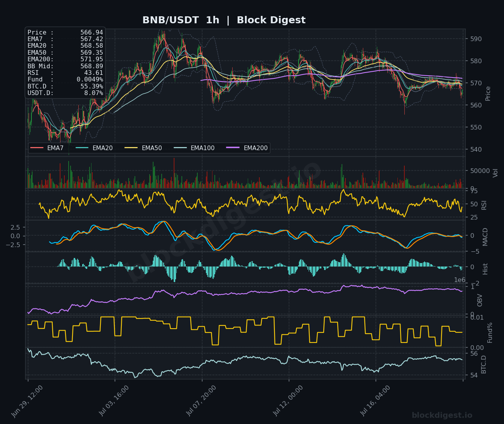Click the blockdigest.io footer text
Image resolution: width=504 pixels, height=424 pixels.
click(x=442, y=415)
